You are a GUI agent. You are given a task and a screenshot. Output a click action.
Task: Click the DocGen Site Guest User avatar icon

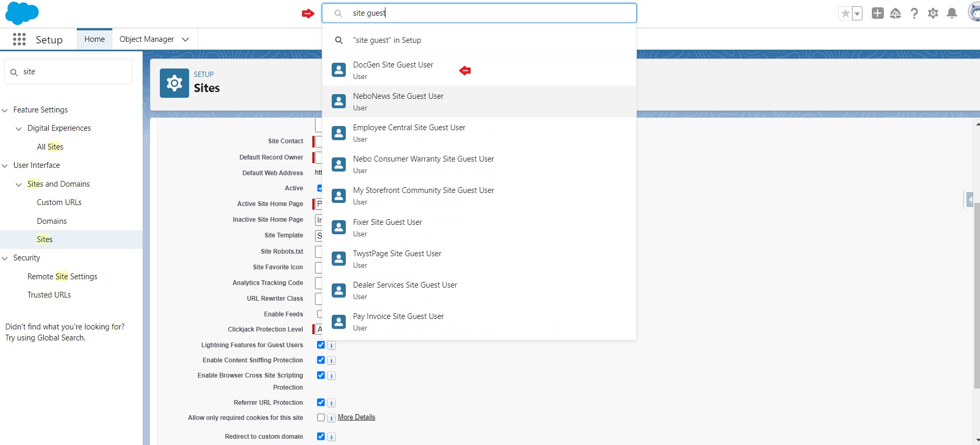point(339,70)
